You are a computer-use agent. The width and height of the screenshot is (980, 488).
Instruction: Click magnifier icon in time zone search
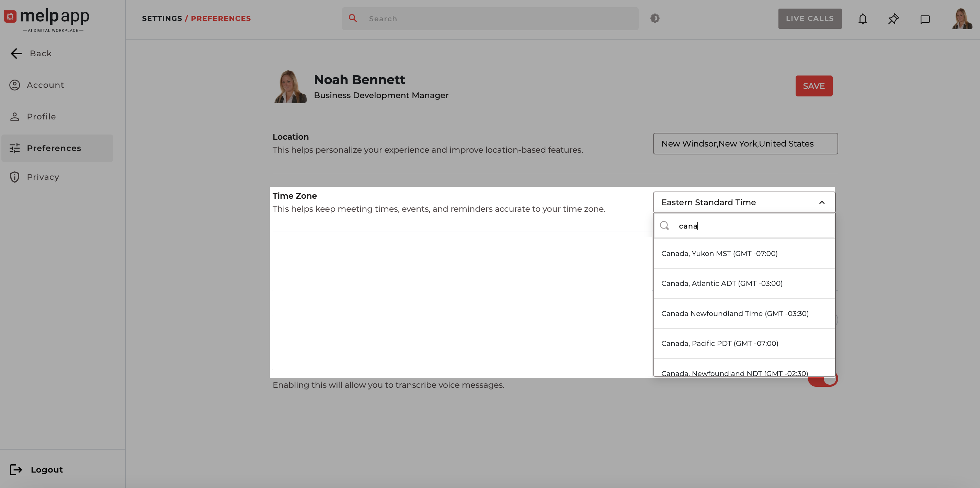664,226
